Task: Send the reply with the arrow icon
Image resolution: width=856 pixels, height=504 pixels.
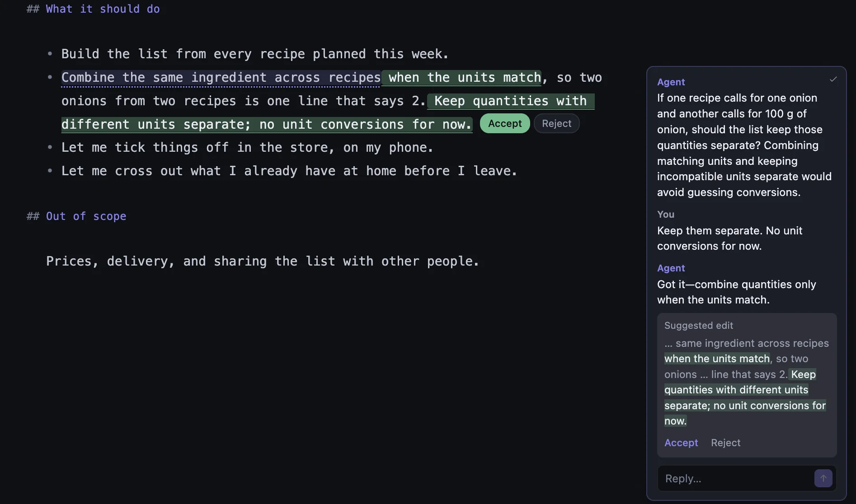Action: pyautogui.click(x=823, y=478)
